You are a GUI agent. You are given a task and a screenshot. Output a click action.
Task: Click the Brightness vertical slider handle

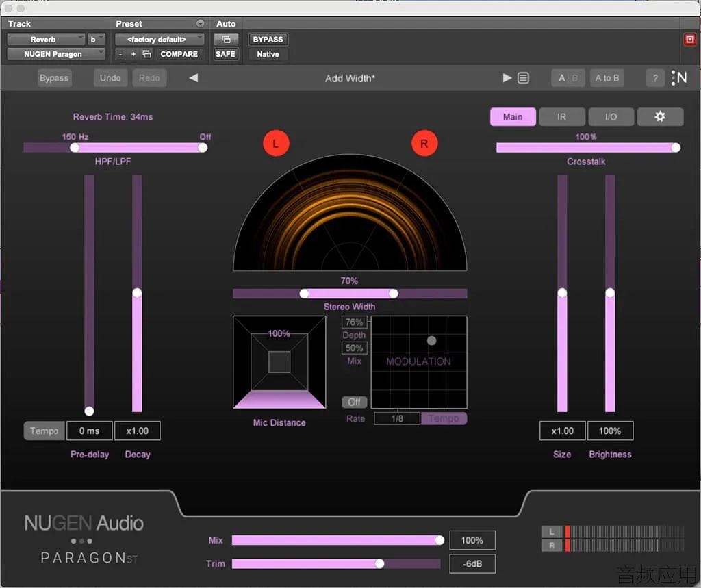[x=610, y=293]
